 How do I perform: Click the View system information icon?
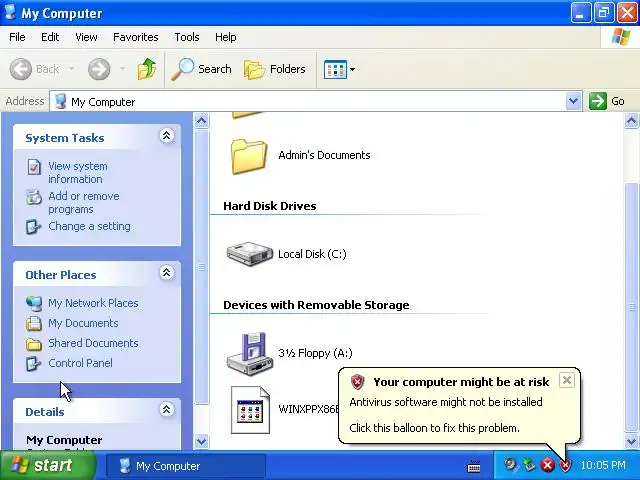(x=34, y=167)
